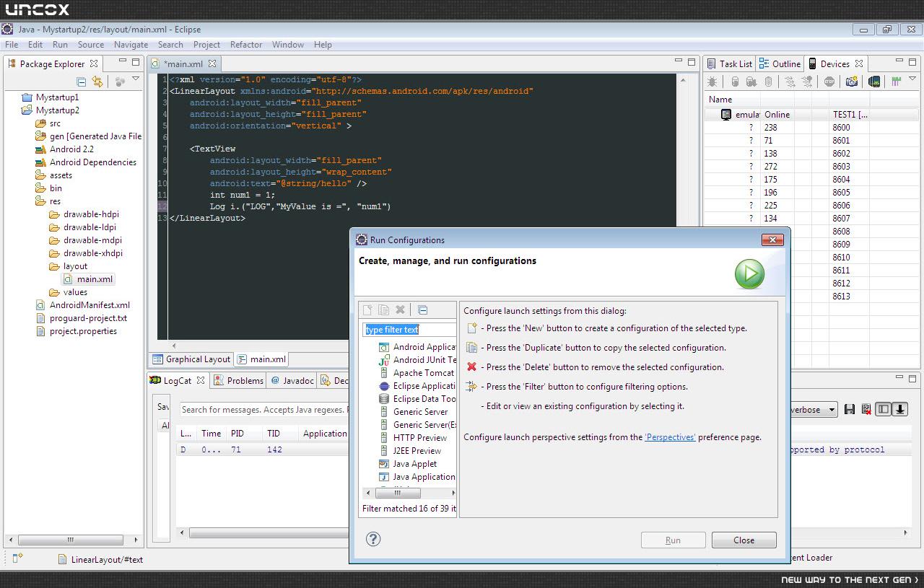Minimize the Devices panel
This screenshot has width=924, height=588.
pos(899,61)
